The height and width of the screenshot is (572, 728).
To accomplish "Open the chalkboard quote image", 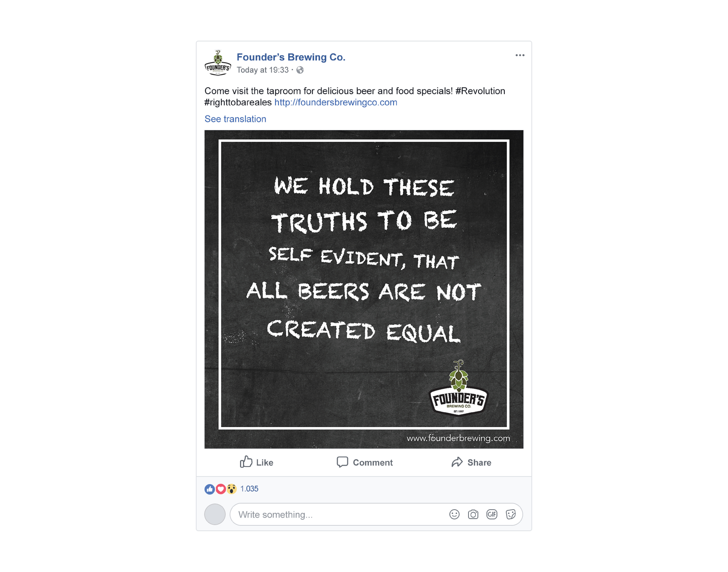I will coord(364,289).
